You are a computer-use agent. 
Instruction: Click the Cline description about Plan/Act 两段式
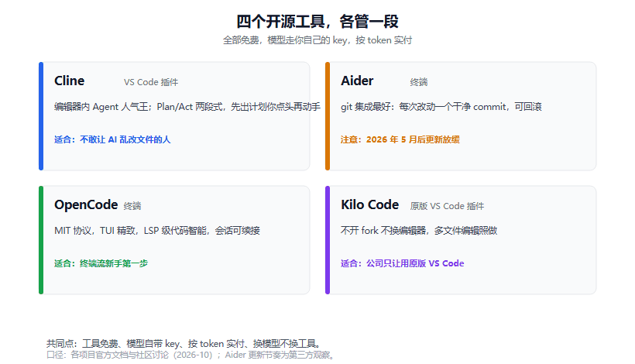pyautogui.click(x=187, y=107)
